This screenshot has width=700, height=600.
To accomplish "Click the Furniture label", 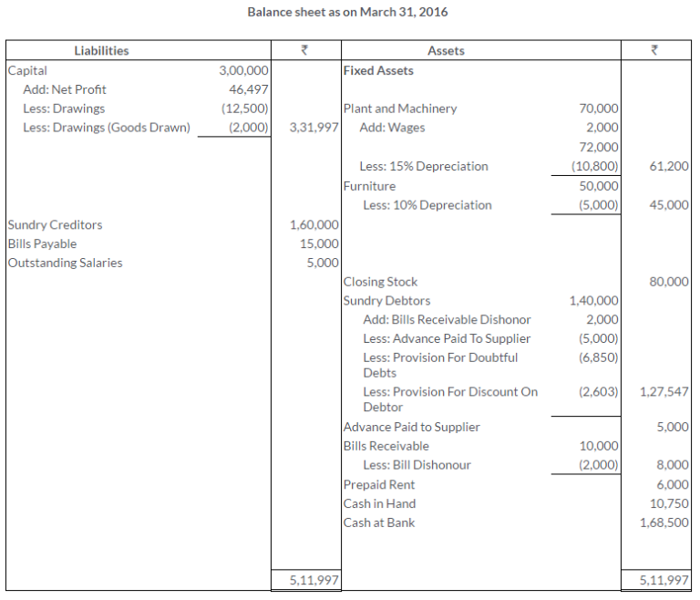I will 369,186.
